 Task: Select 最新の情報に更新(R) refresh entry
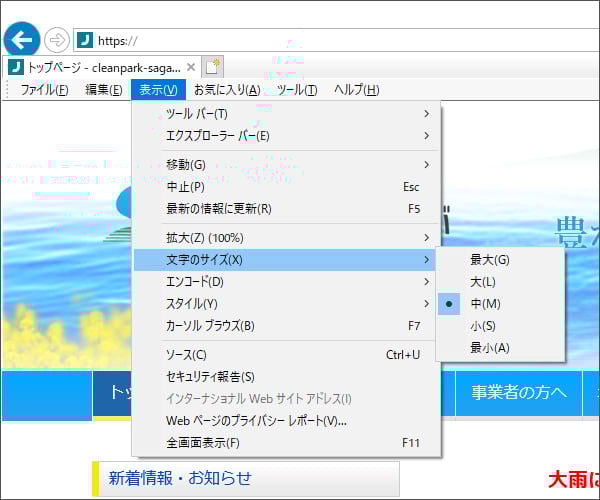286,209
